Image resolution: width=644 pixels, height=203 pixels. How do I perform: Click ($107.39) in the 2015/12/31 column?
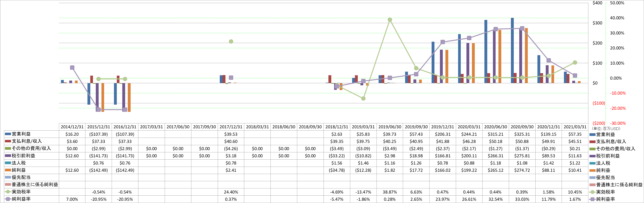click(98, 134)
